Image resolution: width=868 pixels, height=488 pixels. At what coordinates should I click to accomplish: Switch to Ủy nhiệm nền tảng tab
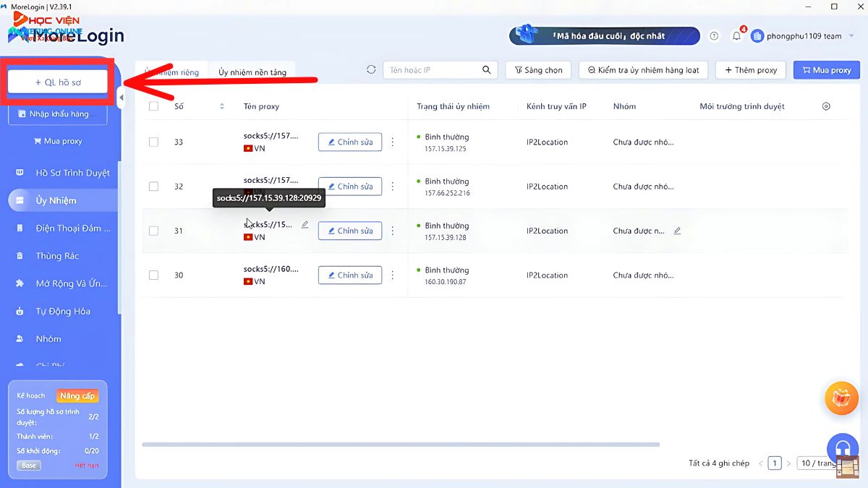click(252, 72)
